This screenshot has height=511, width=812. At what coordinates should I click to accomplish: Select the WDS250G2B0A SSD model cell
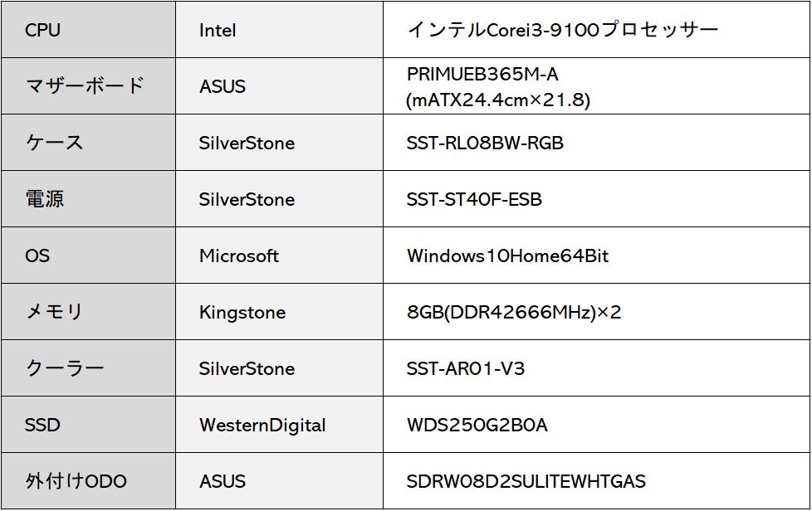click(x=597, y=425)
